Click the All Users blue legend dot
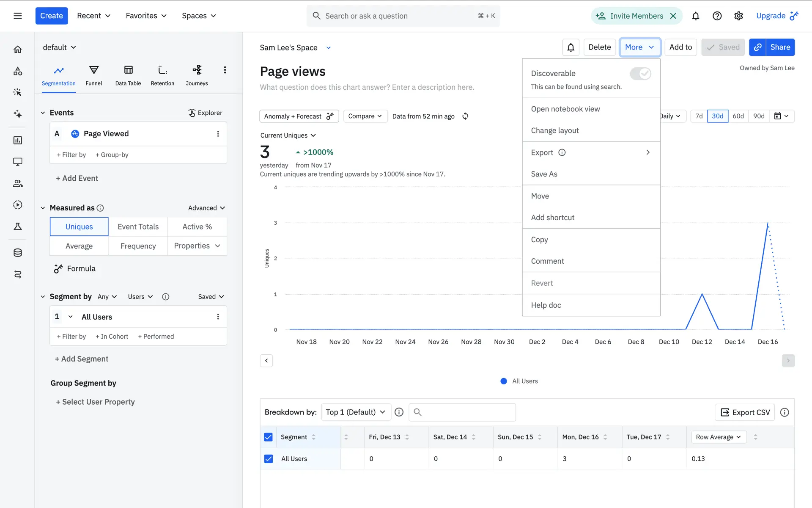 (x=503, y=381)
